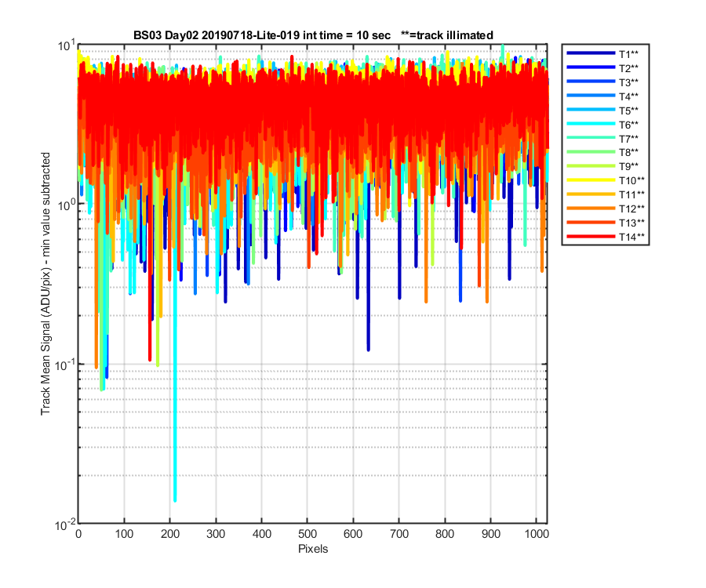
Task: Click the dark blue T1 line swatch
Action: click(591, 53)
